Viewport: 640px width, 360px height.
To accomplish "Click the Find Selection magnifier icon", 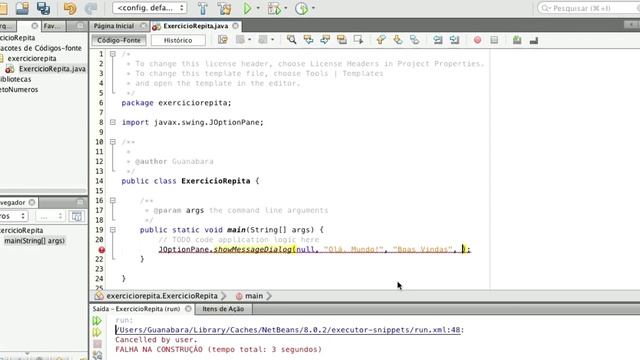I will tap(291, 40).
